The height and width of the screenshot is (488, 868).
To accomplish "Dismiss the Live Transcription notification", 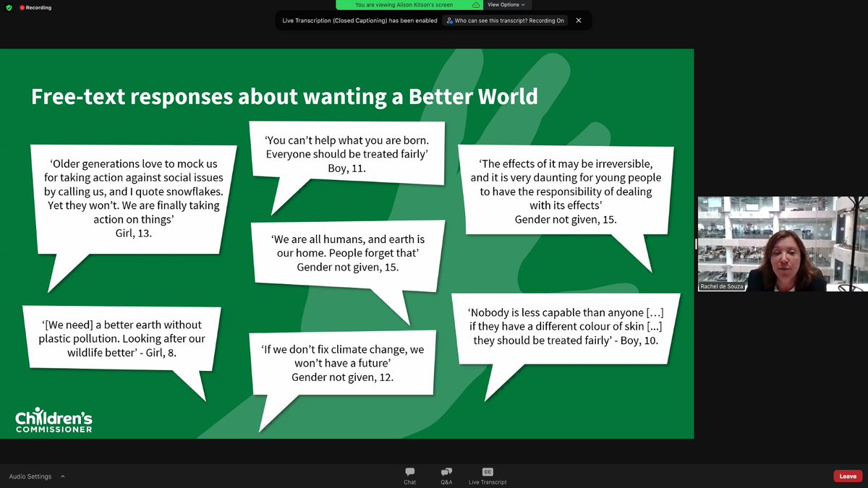I will pyautogui.click(x=578, y=20).
